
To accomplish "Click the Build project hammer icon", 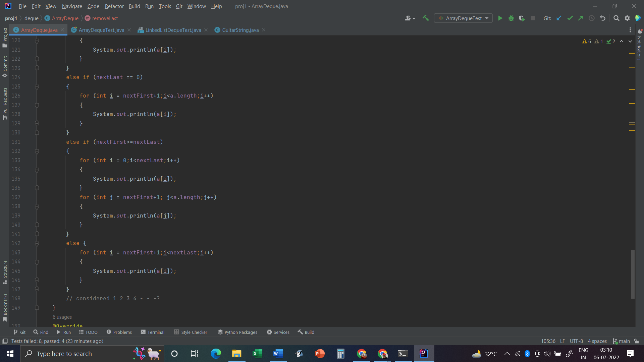I will point(426,18).
